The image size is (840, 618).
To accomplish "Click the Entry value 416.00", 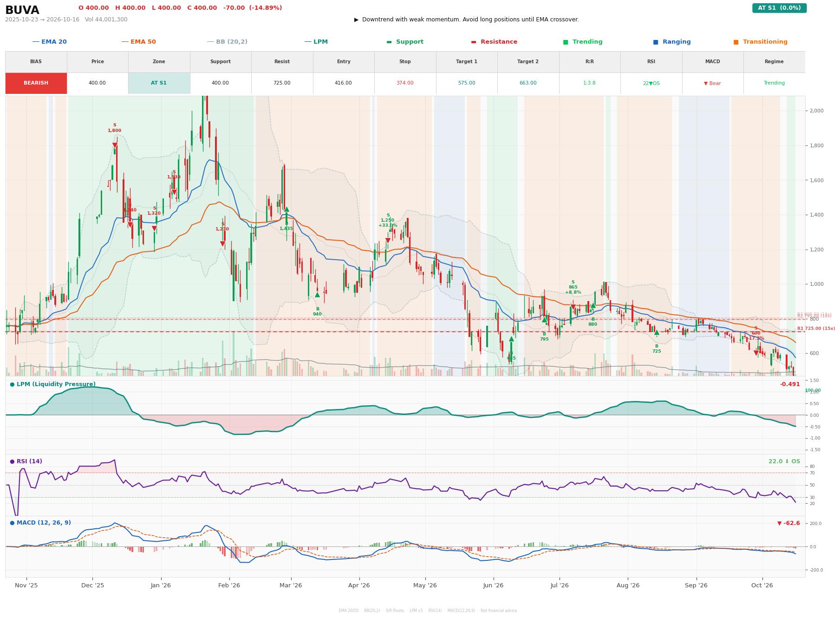I will point(343,83).
